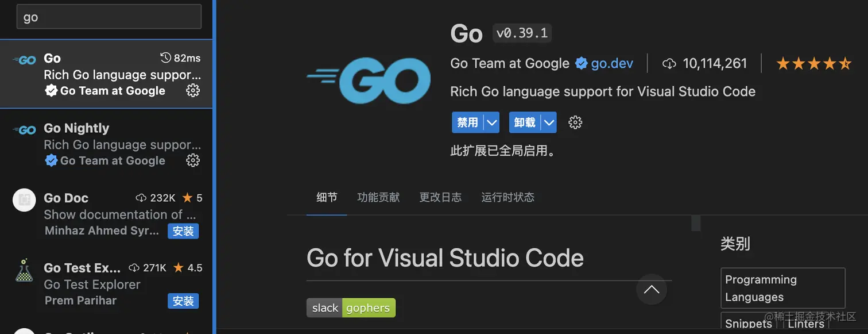Viewport: 868px width, 334px height.
Task: Open the 禁用 dropdown arrow
Action: pyautogui.click(x=491, y=122)
